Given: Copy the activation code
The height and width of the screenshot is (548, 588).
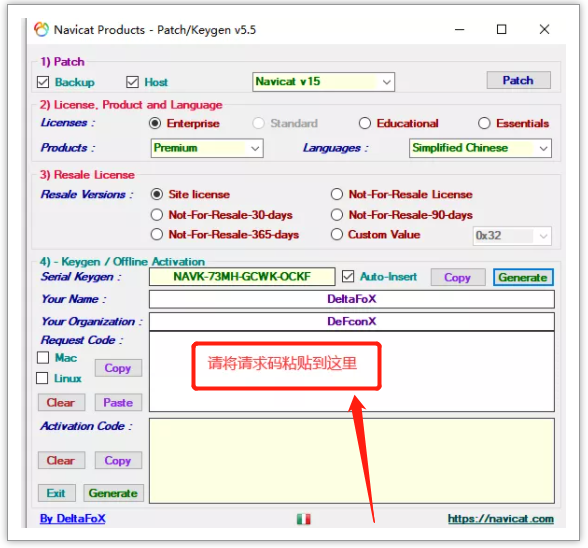Looking at the screenshot, I should tap(118, 460).
